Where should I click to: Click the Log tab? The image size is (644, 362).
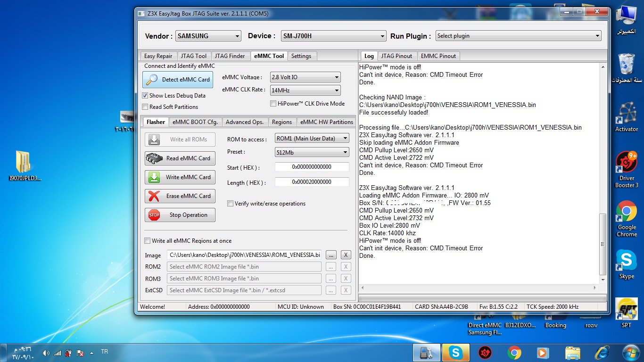coord(369,56)
